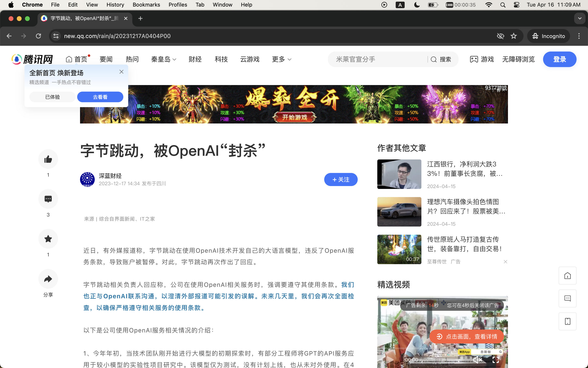
Task: Click the 深蓝财经 author avatar
Action: tap(87, 179)
